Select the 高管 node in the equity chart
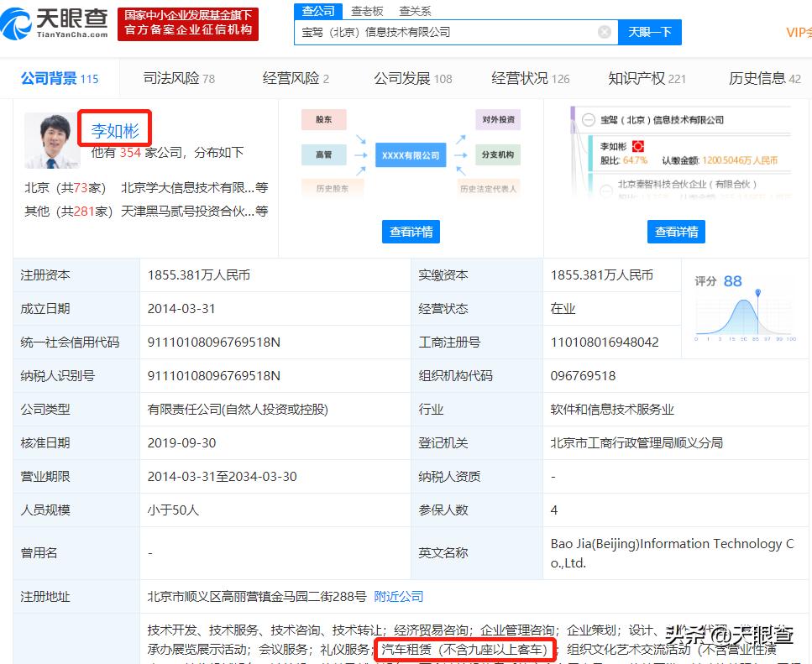This screenshot has width=812, height=664. [x=323, y=154]
